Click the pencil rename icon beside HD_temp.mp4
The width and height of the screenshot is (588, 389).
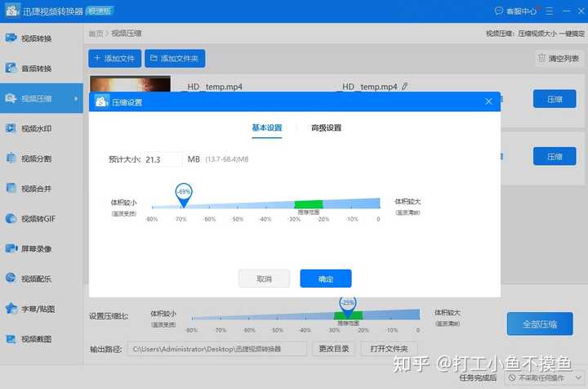(404, 87)
